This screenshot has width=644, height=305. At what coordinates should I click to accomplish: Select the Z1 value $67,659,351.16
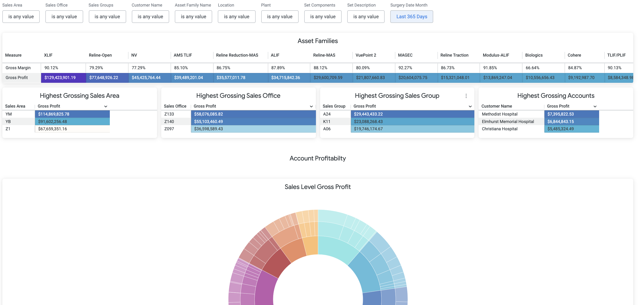pos(53,129)
